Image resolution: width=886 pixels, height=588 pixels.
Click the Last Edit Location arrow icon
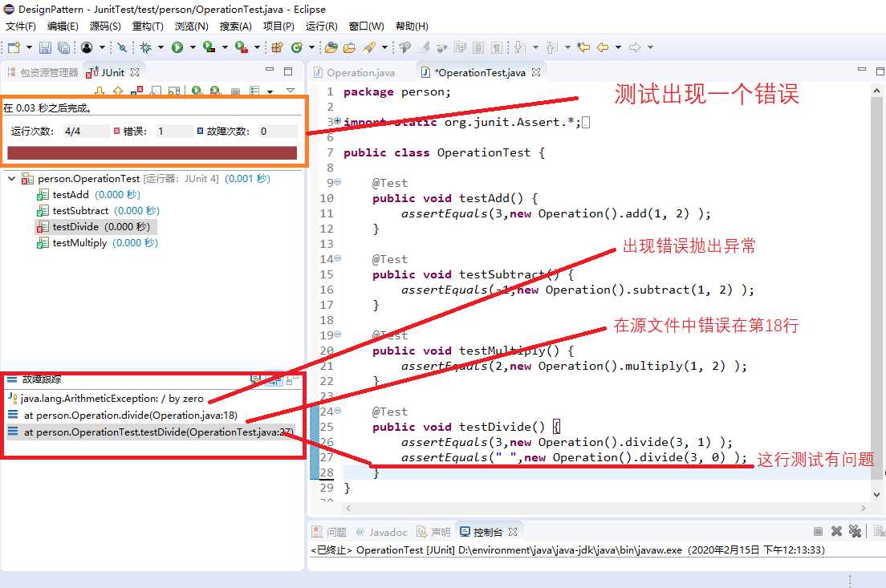pyautogui.click(x=583, y=47)
